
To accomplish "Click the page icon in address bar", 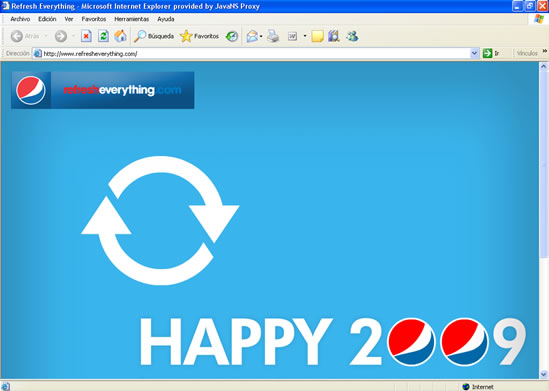I will tap(38, 54).
